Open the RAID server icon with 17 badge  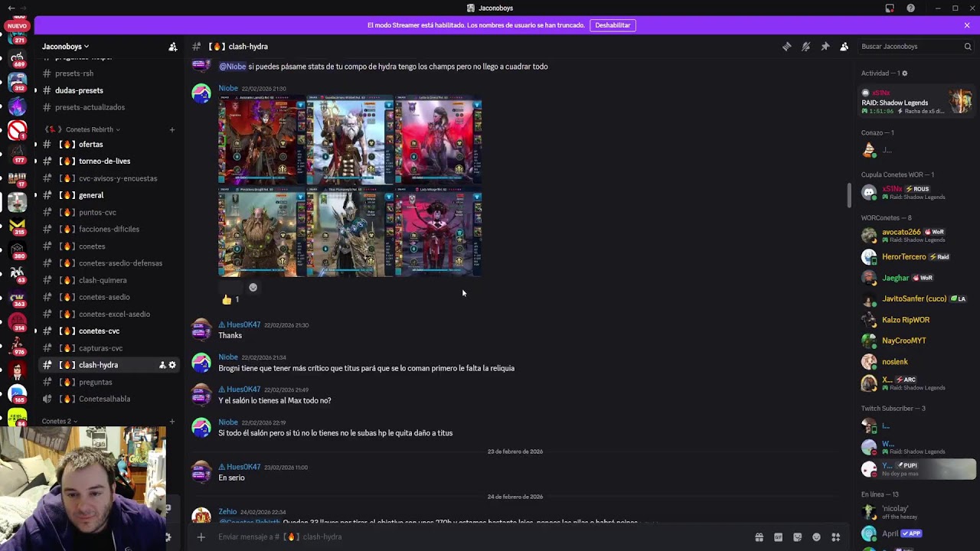point(17,178)
